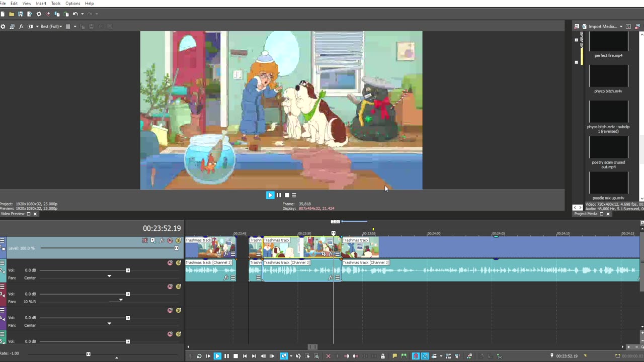
Task: Click the Paste icon in the main toolbar
Action: (x=66, y=14)
